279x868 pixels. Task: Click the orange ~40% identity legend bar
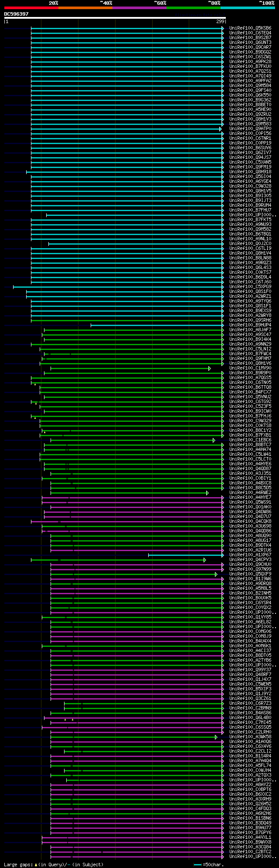pyautogui.click(x=85, y=8)
